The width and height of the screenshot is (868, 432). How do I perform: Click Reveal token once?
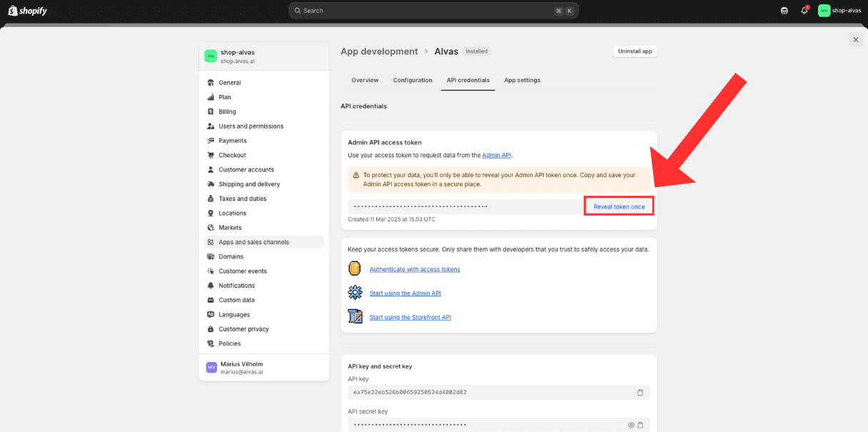pyautogui.click(x=619, y=206)
